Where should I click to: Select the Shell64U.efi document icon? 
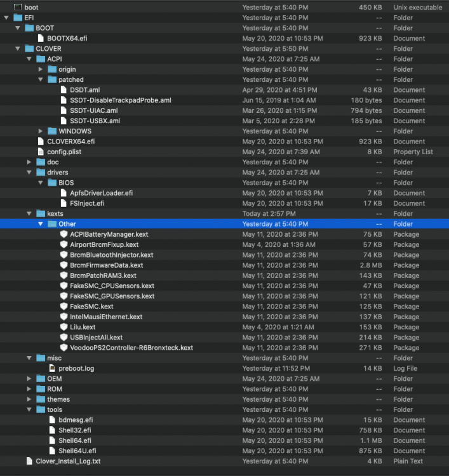52,451
